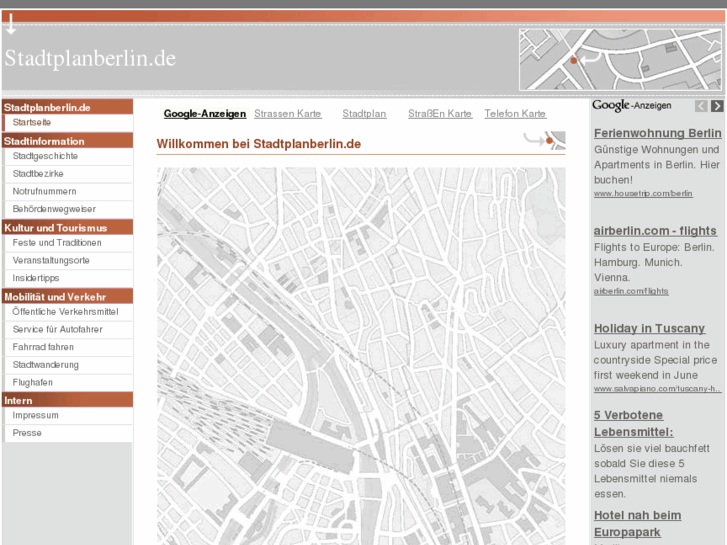Click the Stadtplanberlin.de sidebar header
Viewport: 727px width, 545px height.
tap(67, 107)
